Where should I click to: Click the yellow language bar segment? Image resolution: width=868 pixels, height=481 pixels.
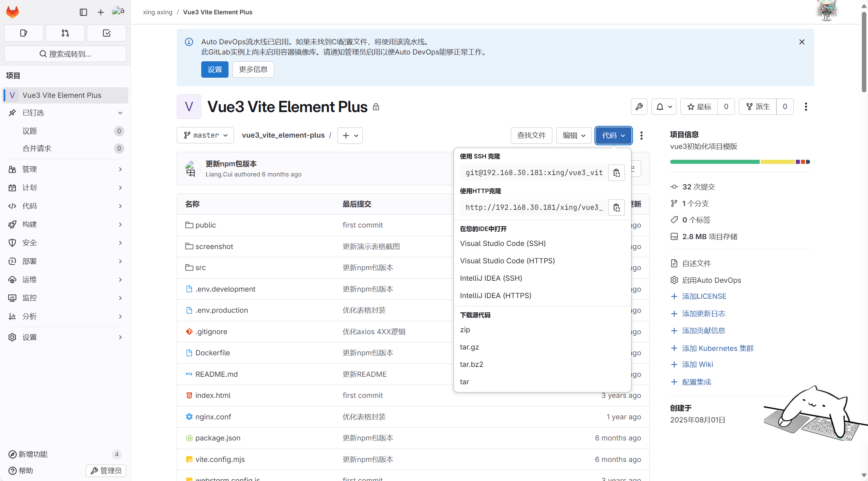tap(778, 162)
